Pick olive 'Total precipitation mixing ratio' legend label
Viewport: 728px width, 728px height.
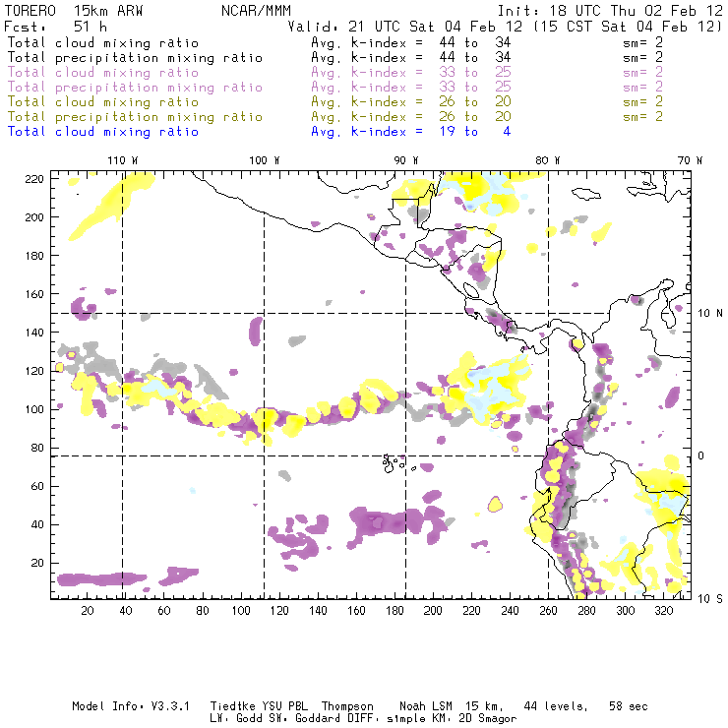[x=135, y=116]
